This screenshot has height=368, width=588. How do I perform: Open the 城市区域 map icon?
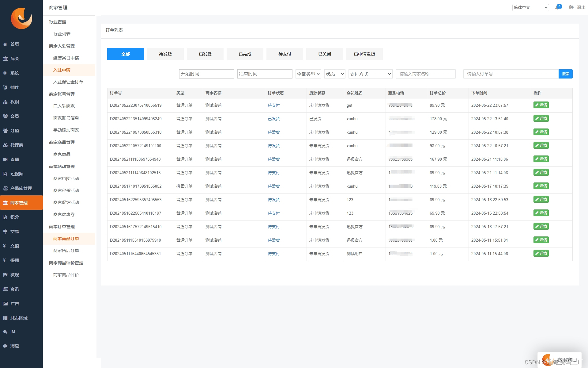click(x=5, y=318)
